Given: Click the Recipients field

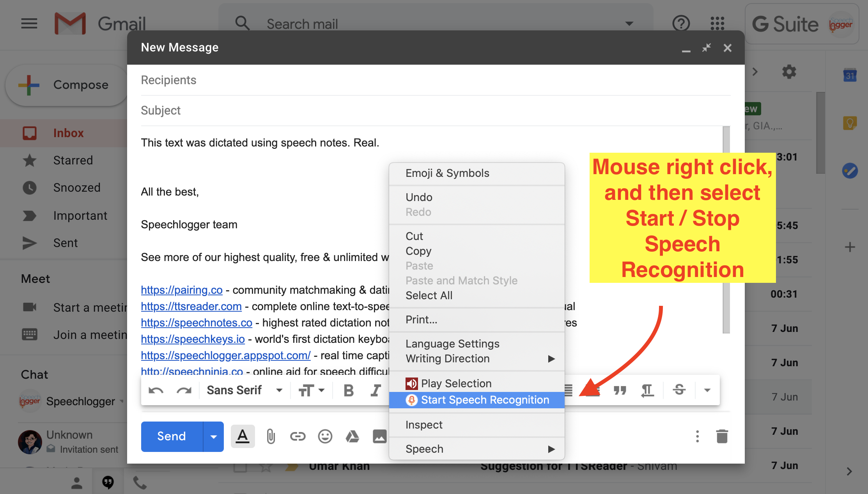Looking at the screenshot, I should 436,80.
